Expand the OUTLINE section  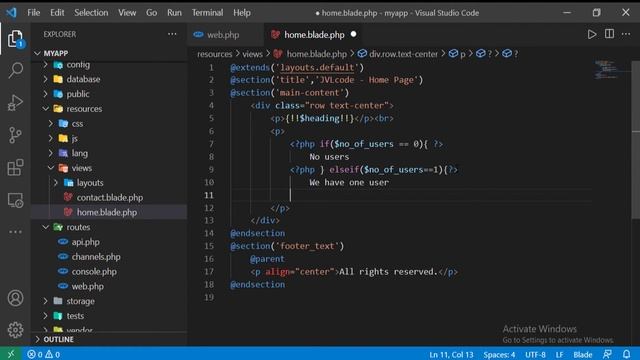[58, 339]
